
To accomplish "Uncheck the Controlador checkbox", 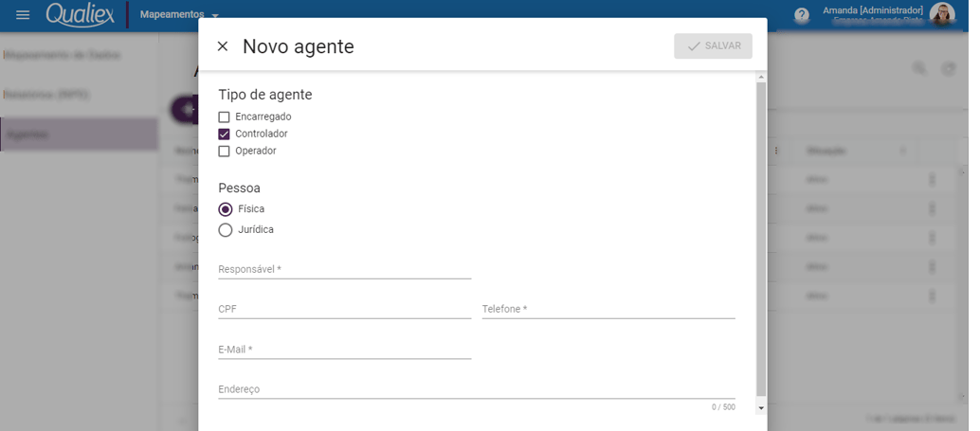I will [224, 134].
